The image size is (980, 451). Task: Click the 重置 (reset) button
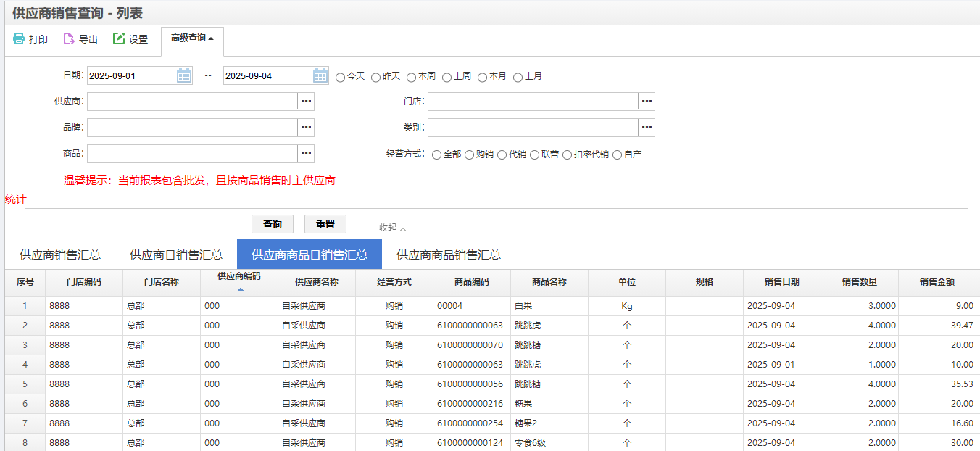click(325, 224)
